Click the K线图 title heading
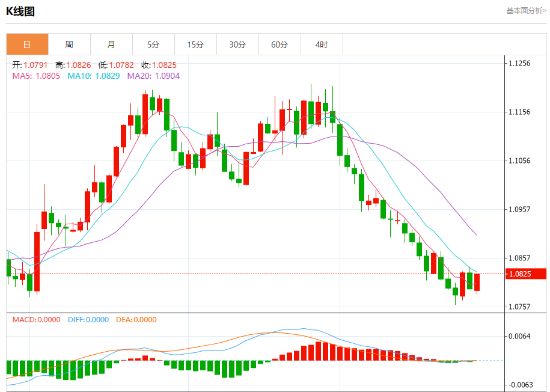This screenshot has width=550, height=392. 20,11
